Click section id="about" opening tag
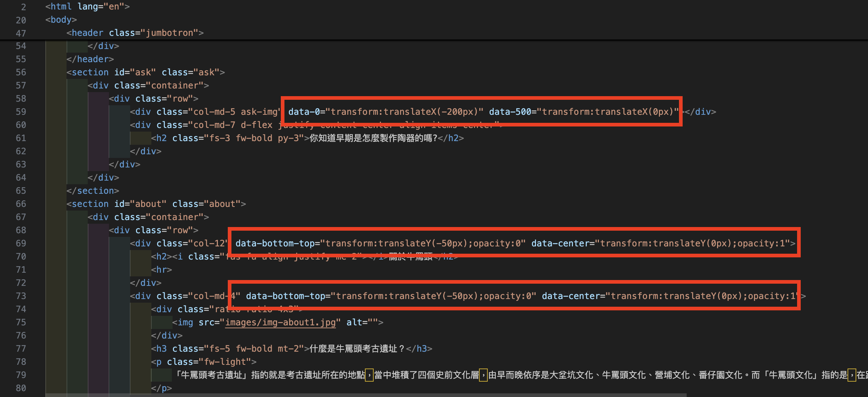Viewport: 868px width, 397px height. click(x=156, y=204)
